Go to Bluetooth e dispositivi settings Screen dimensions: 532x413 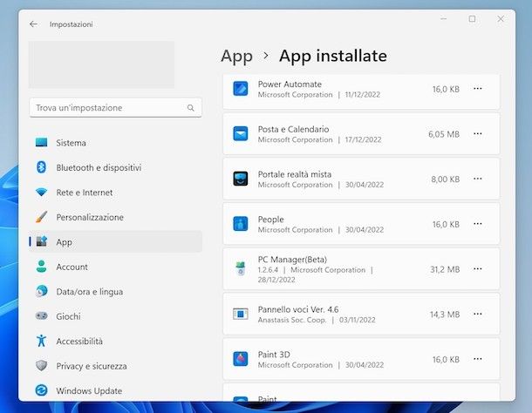point(116,167)
